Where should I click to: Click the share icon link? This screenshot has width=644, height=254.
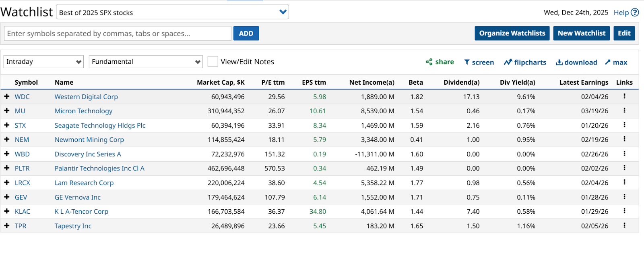click(440, 62)
